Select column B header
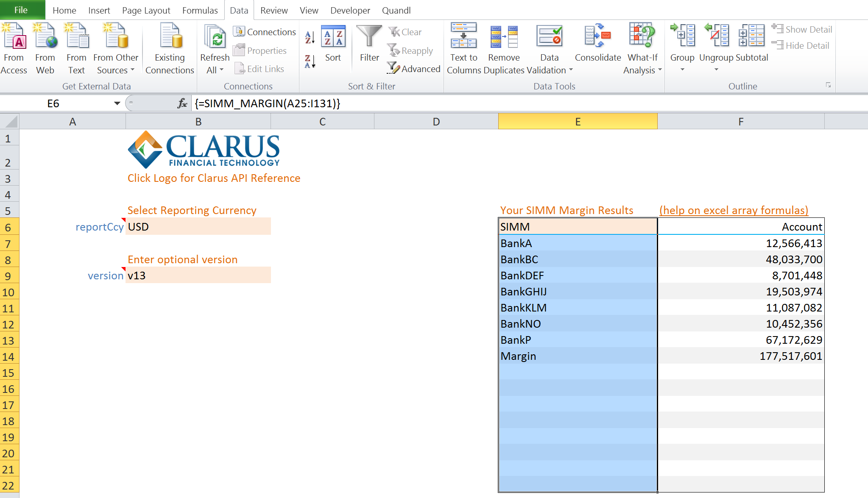The image size is (868, 498). point(198,122)
